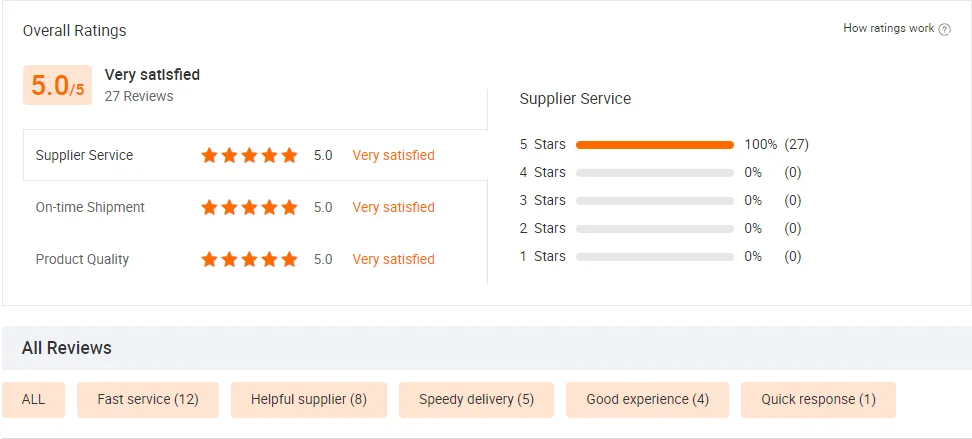
Task: Click the 5.0/5 overall score badge
Action: click(x=58, y=86)
